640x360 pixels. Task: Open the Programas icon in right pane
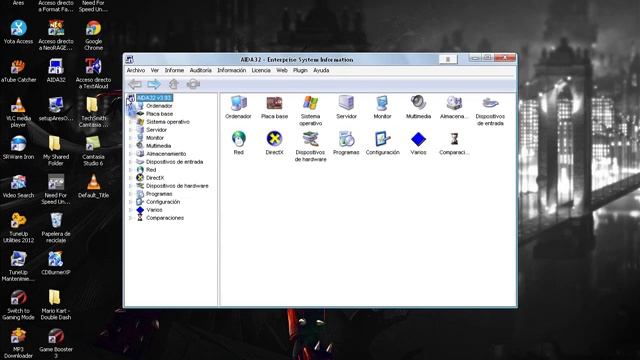pyautogui.click(x=346, y=139)
